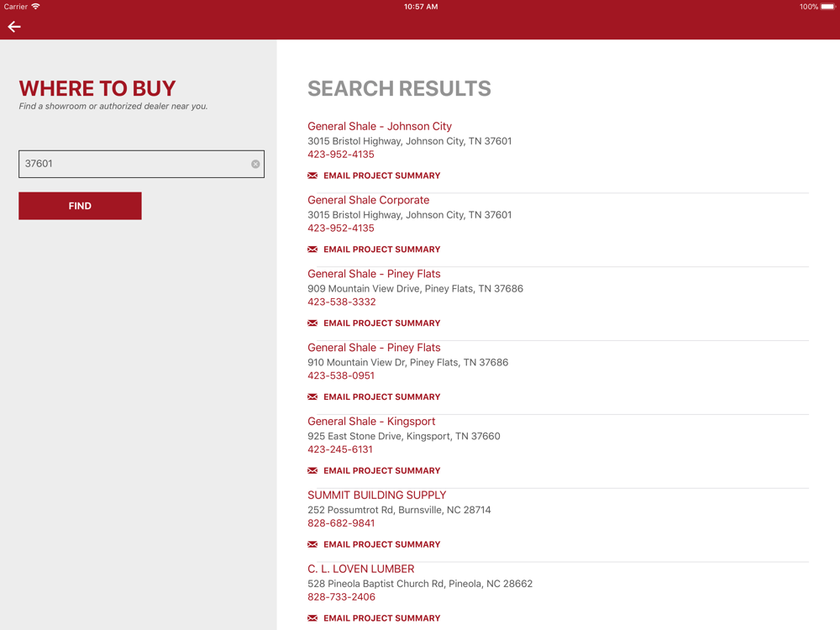Call 423-952-4135 for General Shale Corporate
The image size is (840, 630).
pyautogui.click(x=341, y=228)
